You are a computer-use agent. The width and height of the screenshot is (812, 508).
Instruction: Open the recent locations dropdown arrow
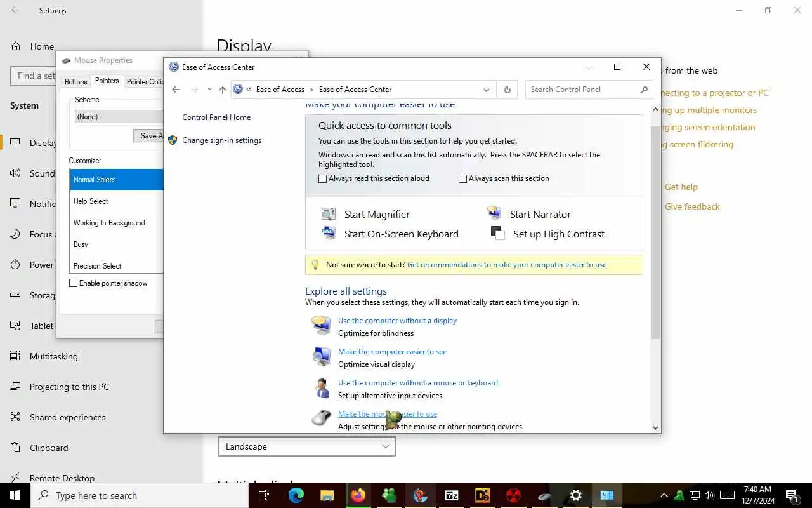209,90
